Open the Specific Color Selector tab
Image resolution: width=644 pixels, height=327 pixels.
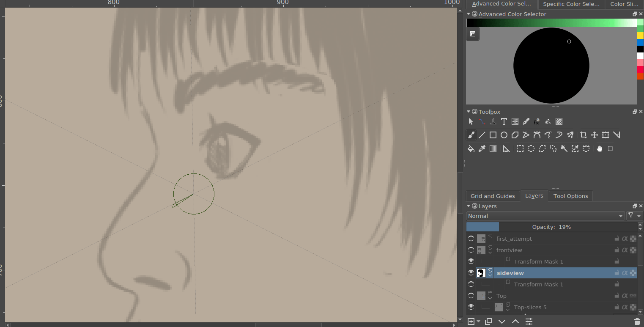click(571, 4)
